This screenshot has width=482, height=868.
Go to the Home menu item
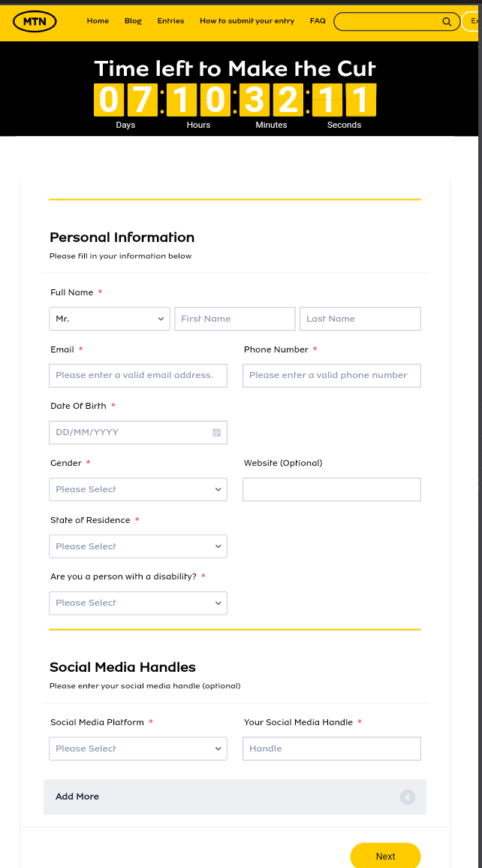(x=98, y=21)
